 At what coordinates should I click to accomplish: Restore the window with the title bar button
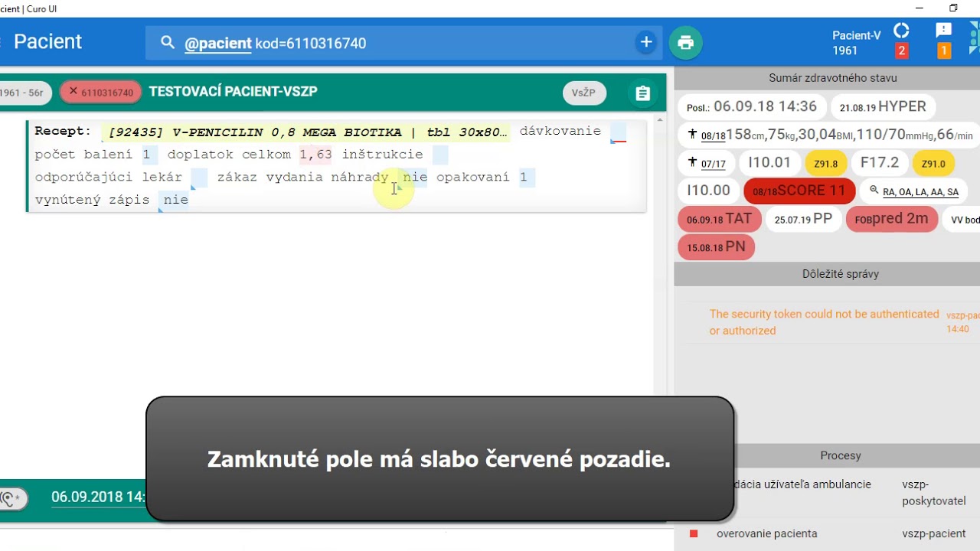click(953, 8)
